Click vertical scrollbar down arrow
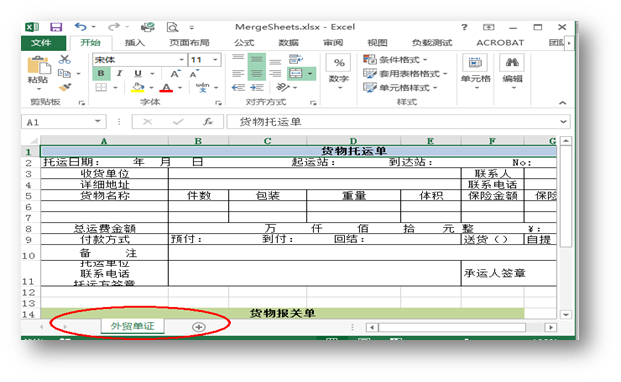Viewport: 621px width, 382px height. click(x=566, y=314)
